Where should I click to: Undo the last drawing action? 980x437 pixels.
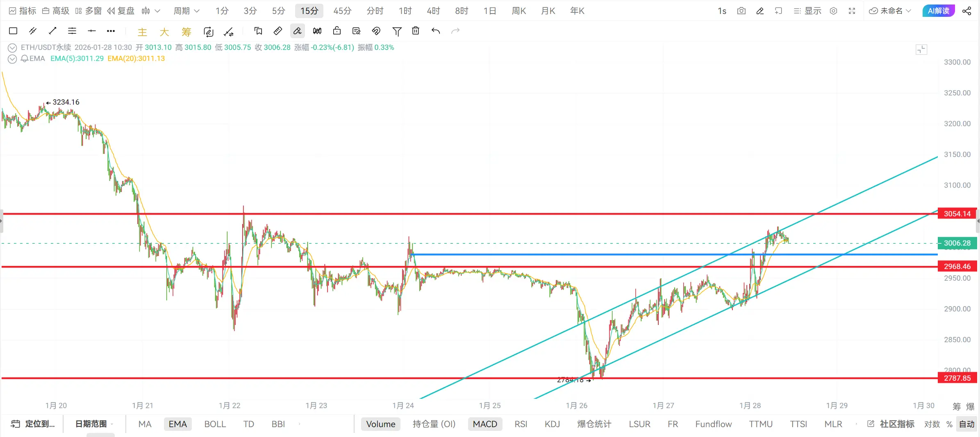click(436, 31)
